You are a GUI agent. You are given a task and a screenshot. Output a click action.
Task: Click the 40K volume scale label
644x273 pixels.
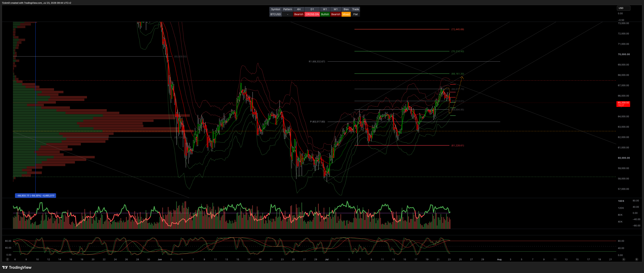[x=620, y=222]
